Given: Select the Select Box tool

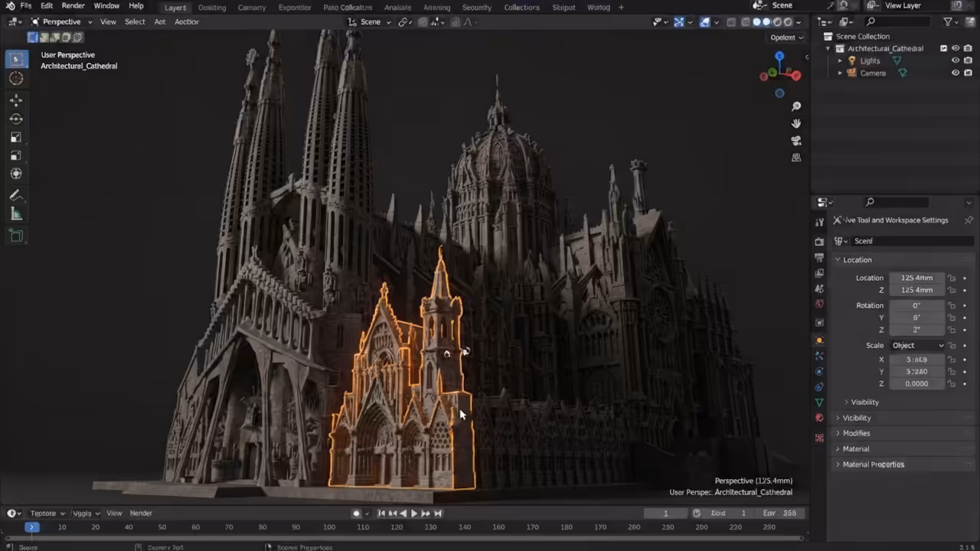Looking at the screenshot, I should [x=16, y=59].
